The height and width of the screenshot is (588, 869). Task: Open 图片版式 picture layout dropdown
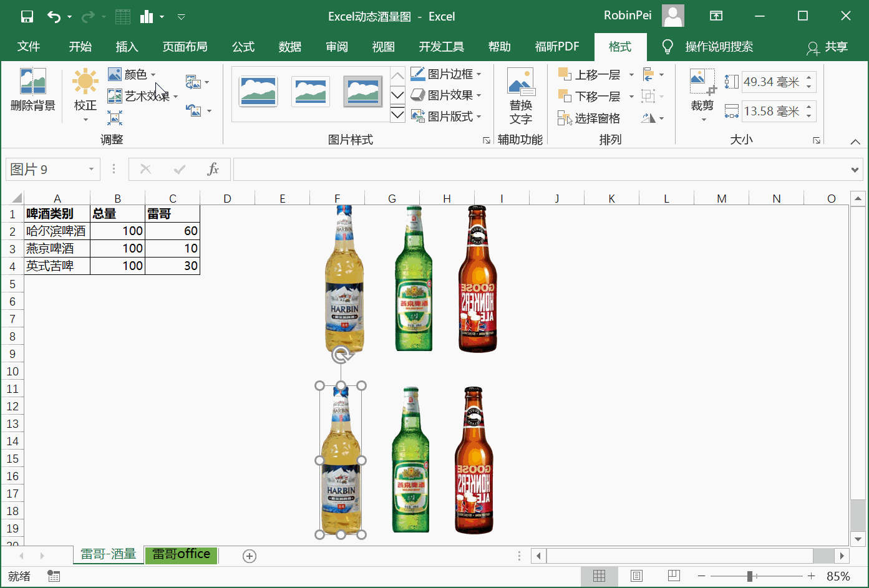[446, 117]
